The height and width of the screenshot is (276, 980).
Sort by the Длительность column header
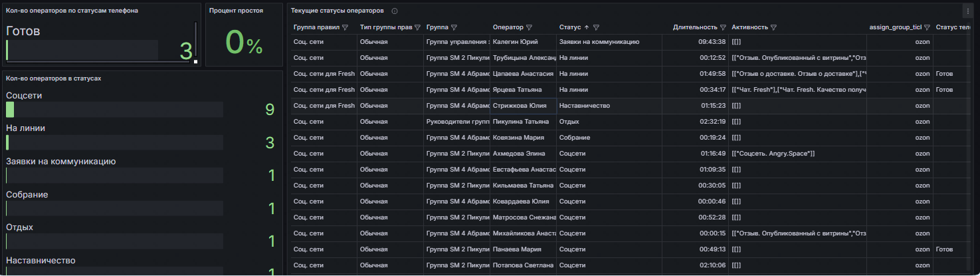tap(695, 28)
